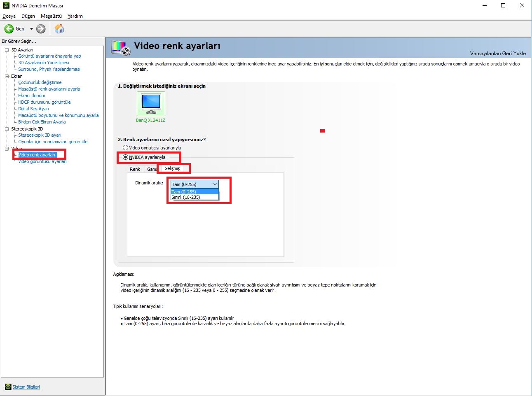This screenshot has height=396, width=532.
Task: Switch to the Renk tab
Action: tap(135, 169)
